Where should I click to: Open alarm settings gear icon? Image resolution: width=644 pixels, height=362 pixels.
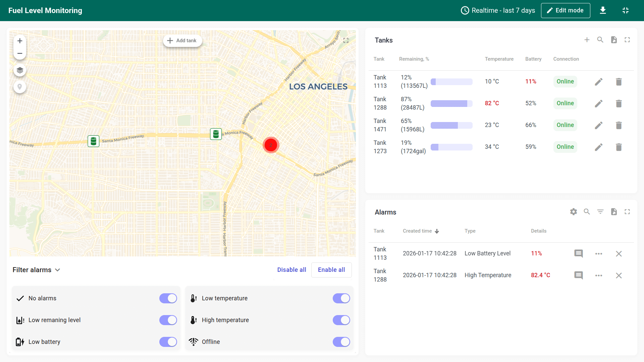tap(574, 212)
